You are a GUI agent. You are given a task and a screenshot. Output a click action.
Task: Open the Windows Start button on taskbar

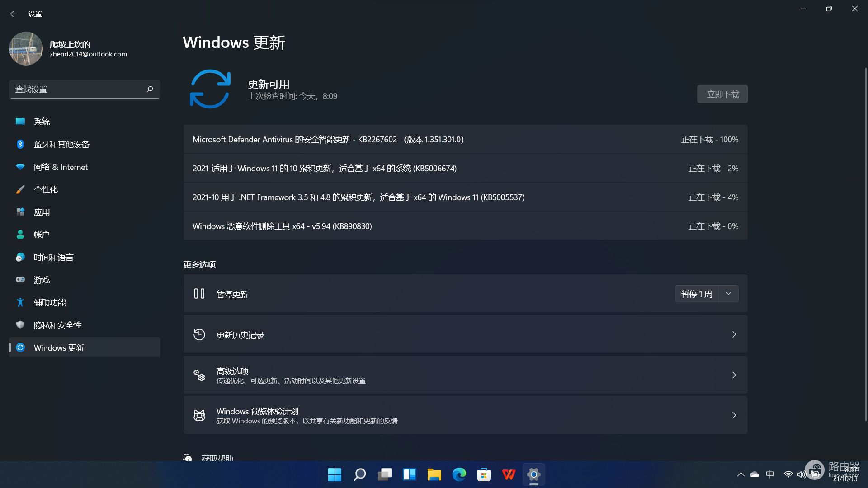point(335,474)
